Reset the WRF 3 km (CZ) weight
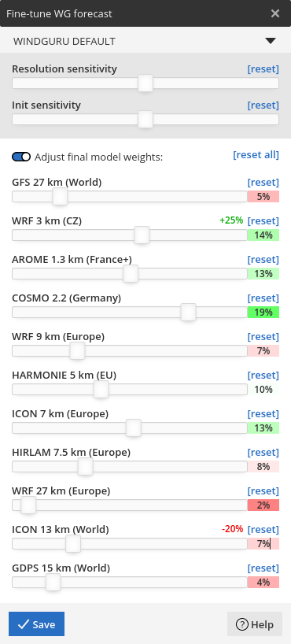This screenshot has height=644, width=291. [263, 221]
